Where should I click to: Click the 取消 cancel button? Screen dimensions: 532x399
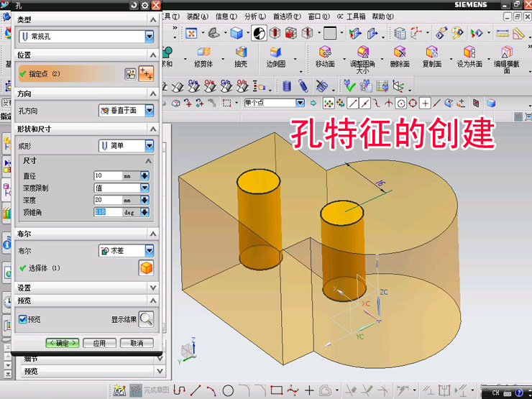pos(137,343)
